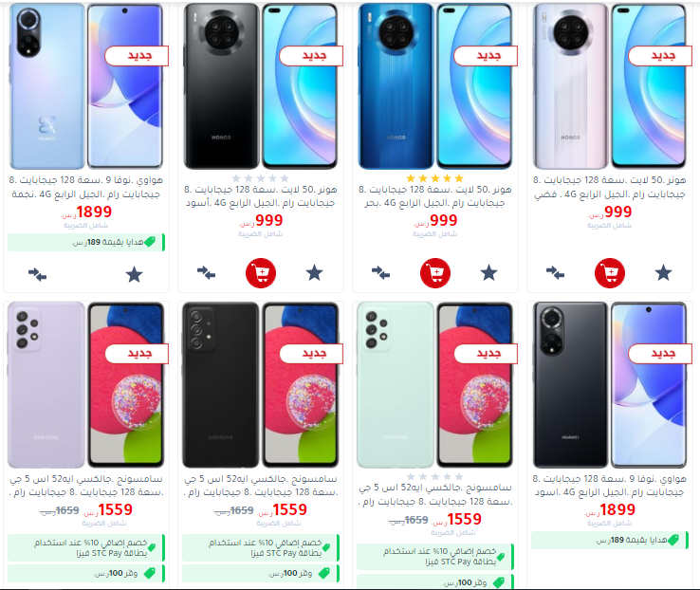700x590 pixels.
Task: Compare the silver Honor 50 Lite
Action: click(556, 272)
